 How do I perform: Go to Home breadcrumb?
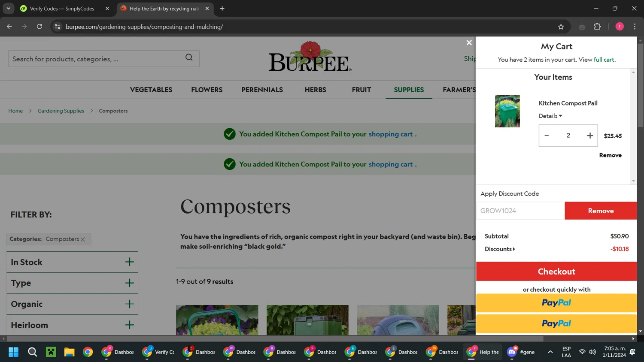point(15,111)
